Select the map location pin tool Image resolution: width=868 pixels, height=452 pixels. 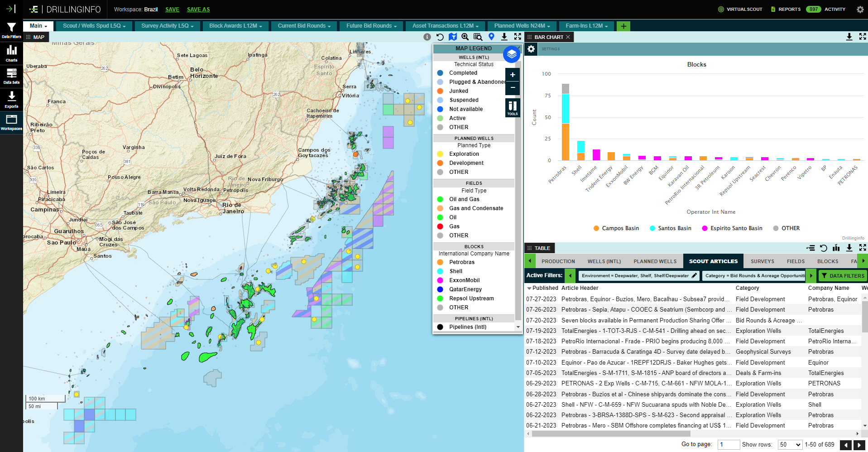pos(491,37)
